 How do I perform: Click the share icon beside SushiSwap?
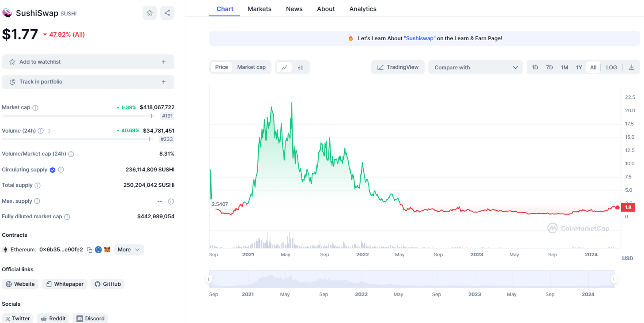point(167,13)
